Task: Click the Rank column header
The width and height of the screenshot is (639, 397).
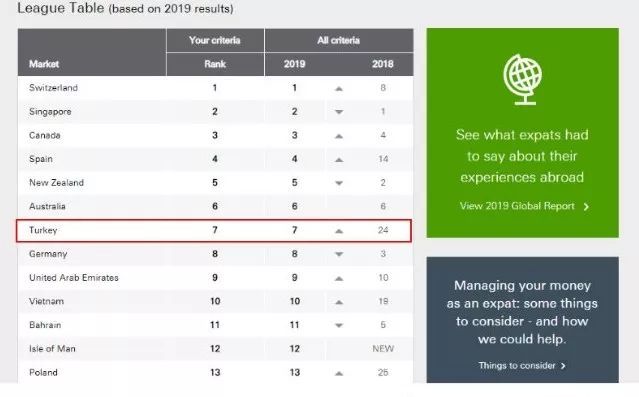Action: (x=215, y=64)
